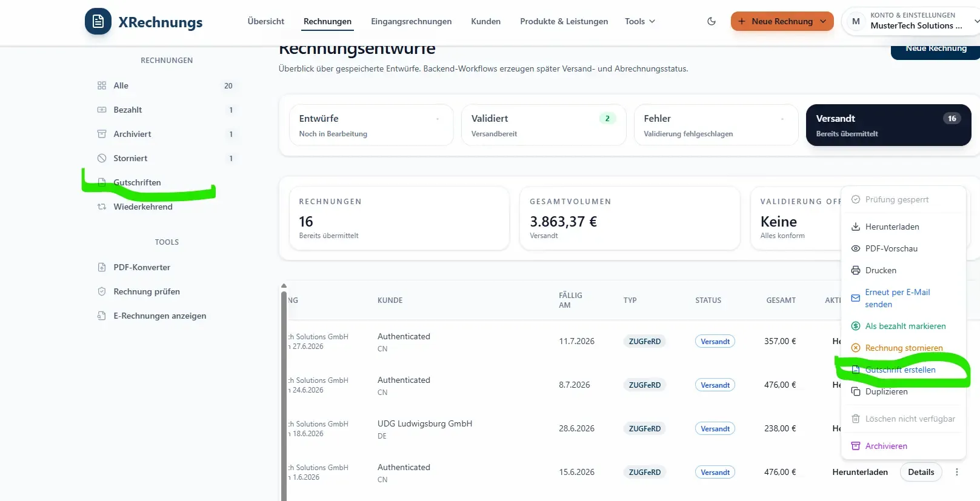This screenshot has width=980, height=501.
Task: Toggle dark mode moon icon
Action: click(712, 21)
